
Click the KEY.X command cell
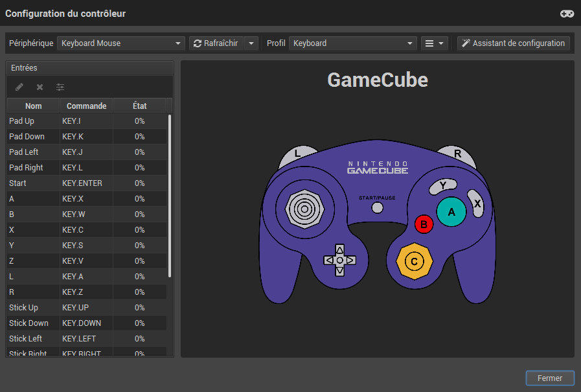86,199
